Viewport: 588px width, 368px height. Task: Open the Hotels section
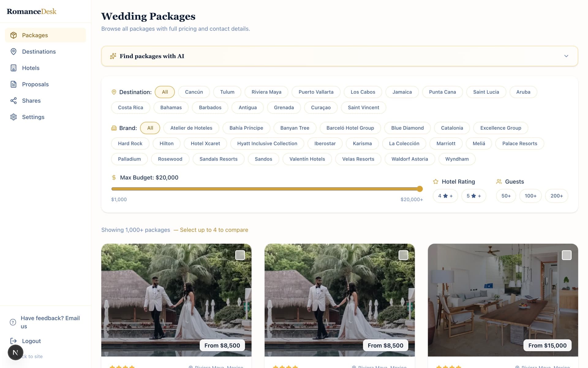click(x=45, y=68)
